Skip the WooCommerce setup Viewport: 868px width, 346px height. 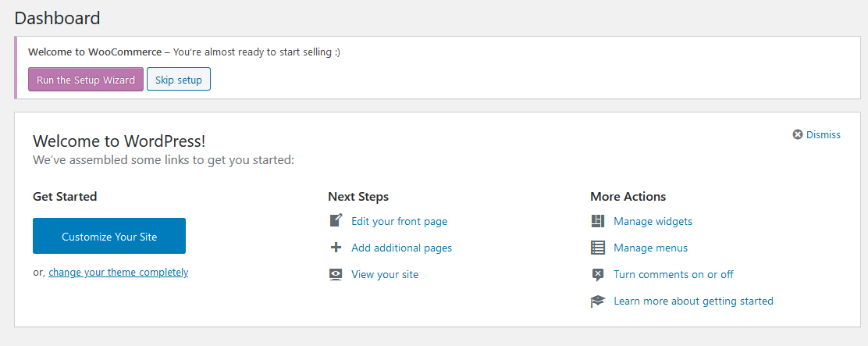tap(178, 79)
